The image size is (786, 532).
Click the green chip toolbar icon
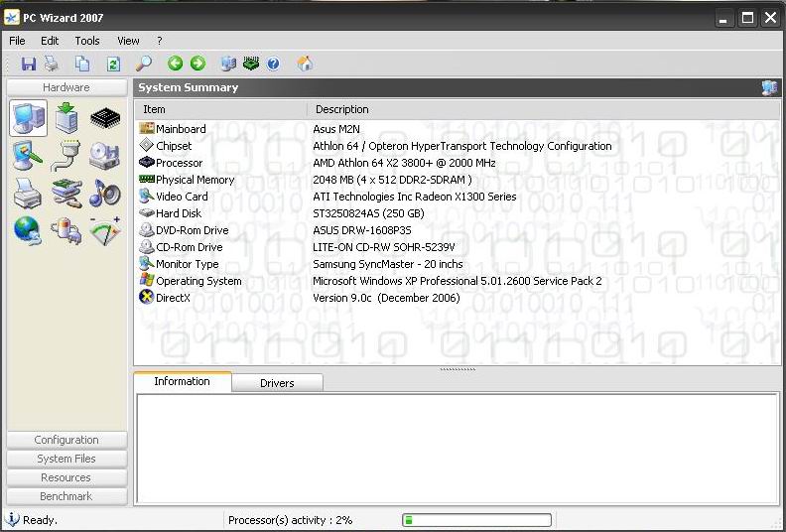[x=251, y=64]
